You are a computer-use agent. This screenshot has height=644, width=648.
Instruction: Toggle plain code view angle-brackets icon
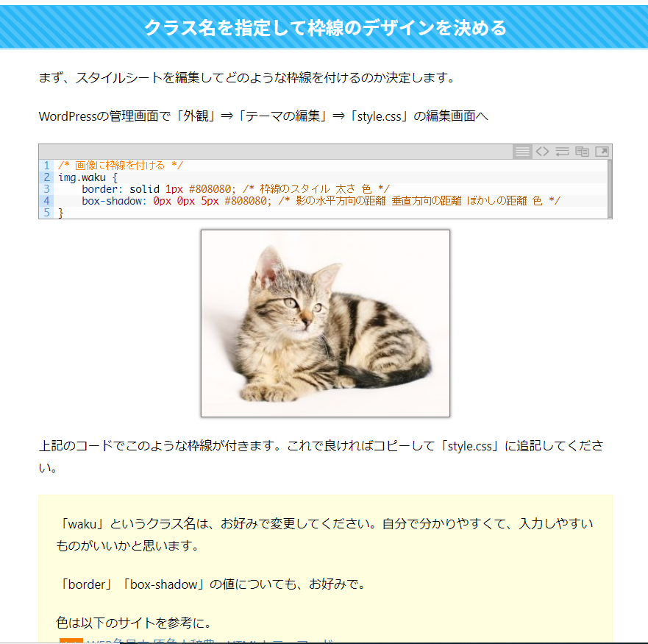click(x=542, y=152)
